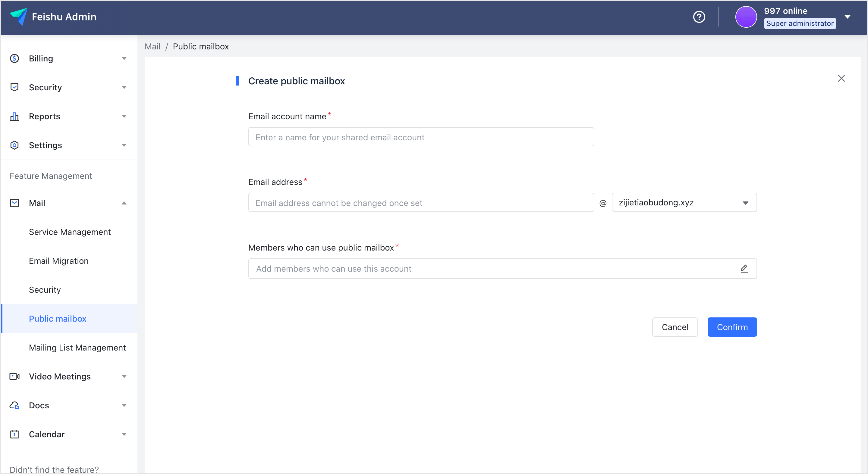Collapse the Mail section in sidebar

[124, 203]
